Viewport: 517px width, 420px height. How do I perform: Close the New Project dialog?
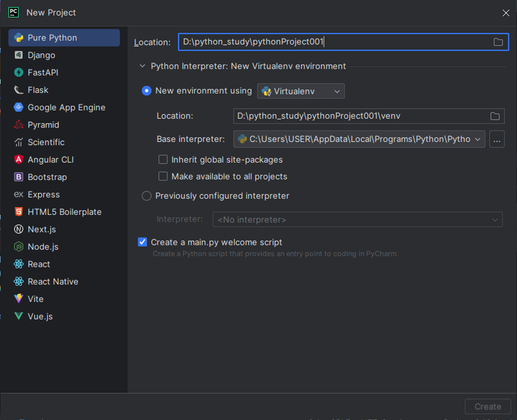click(506, 13)
